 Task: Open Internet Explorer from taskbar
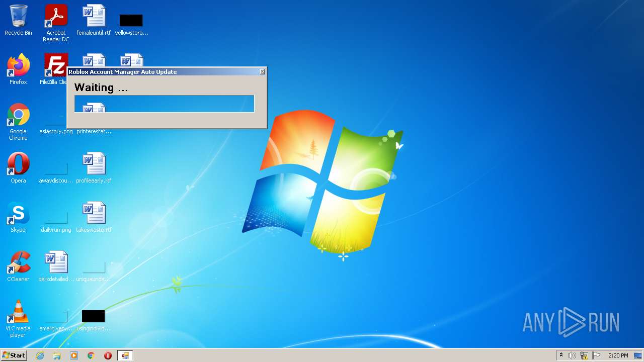tap(40, 355)
